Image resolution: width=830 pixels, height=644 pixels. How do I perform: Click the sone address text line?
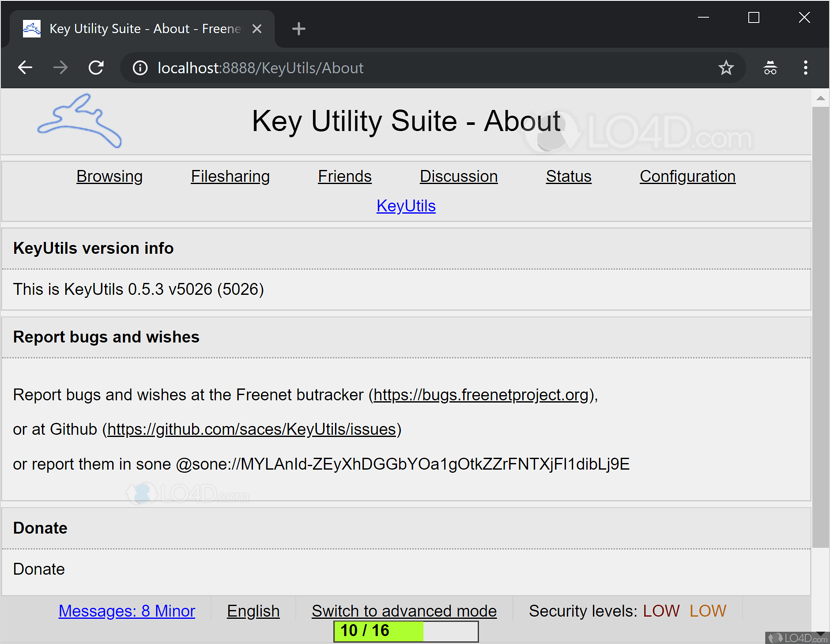pos(321,464)
